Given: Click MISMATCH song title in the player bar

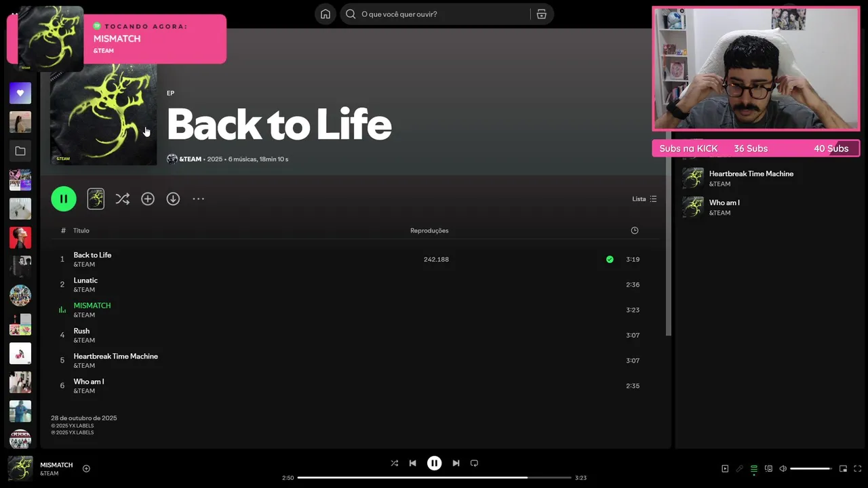Looking at the screenshot, I should pos(56,465).
